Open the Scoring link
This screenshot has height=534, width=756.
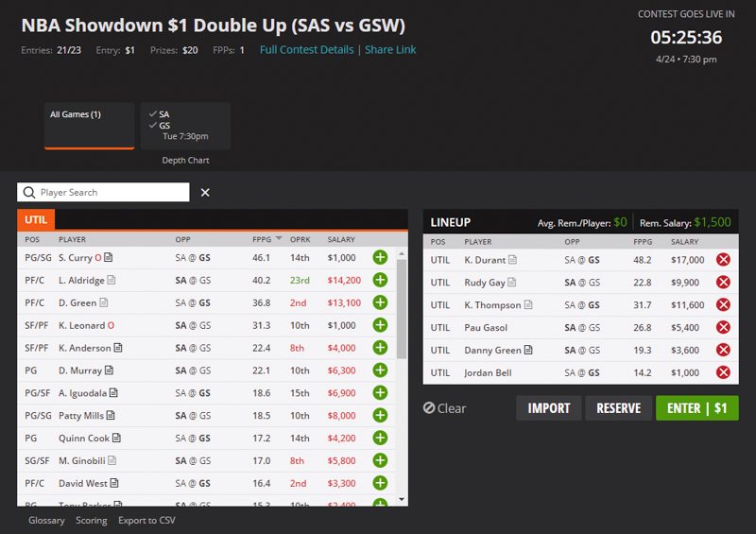coord(91,520)
